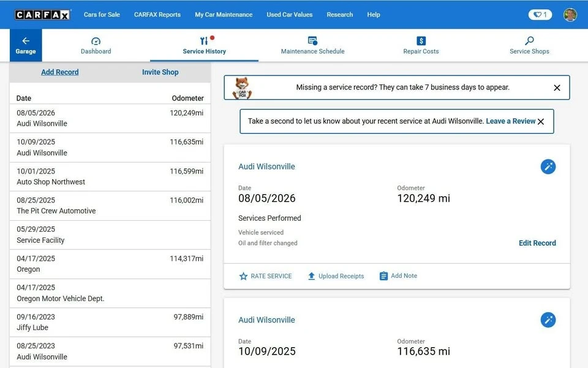Open the Help menu

(374, 15)
